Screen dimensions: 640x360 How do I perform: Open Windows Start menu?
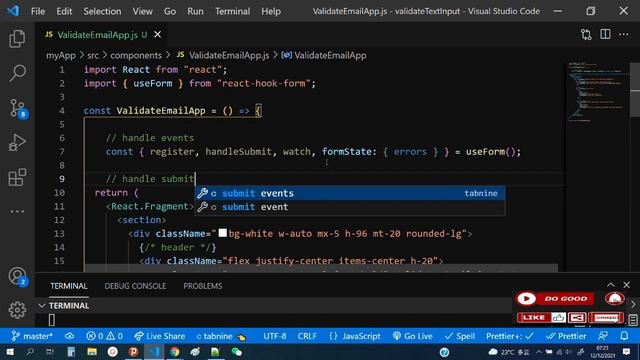tap(9, 351)
